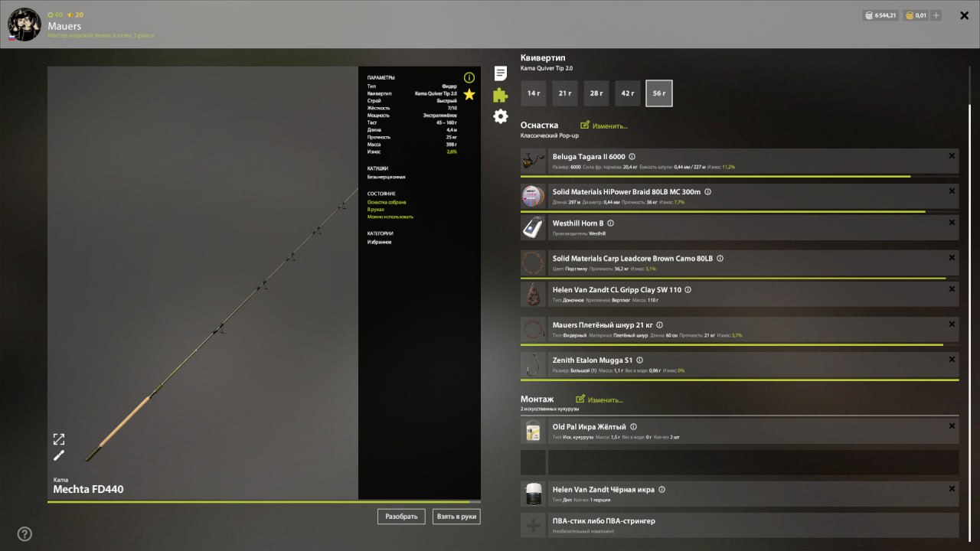
Task: Toggle the favorite star for Mechta FD440
Action: (x=469, y=94)
